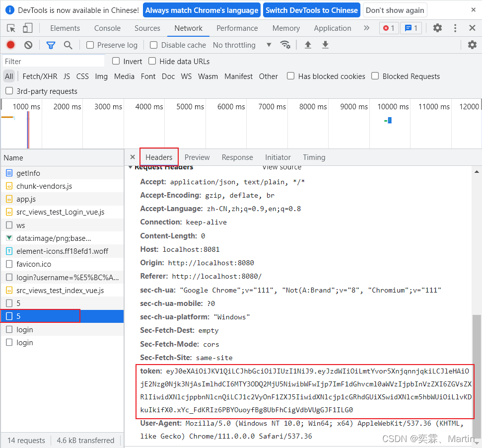Click the chunk-vendors.js script icon

[x=9, y=186]
